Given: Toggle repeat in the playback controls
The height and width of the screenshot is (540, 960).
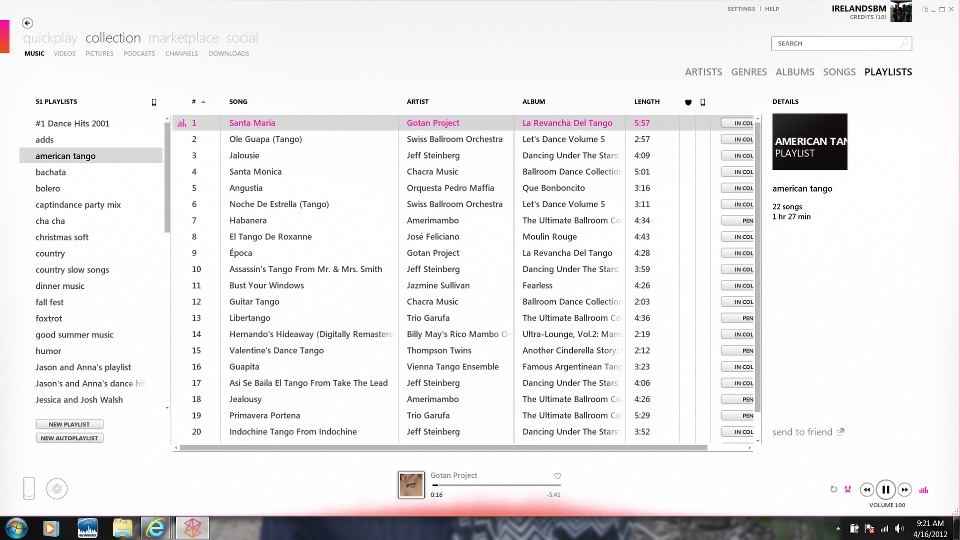Looking at the screenshot, I should tap(833, 489).
